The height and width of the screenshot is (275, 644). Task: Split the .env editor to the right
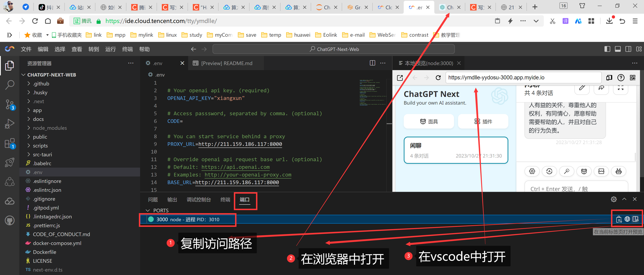click(373, 63)
